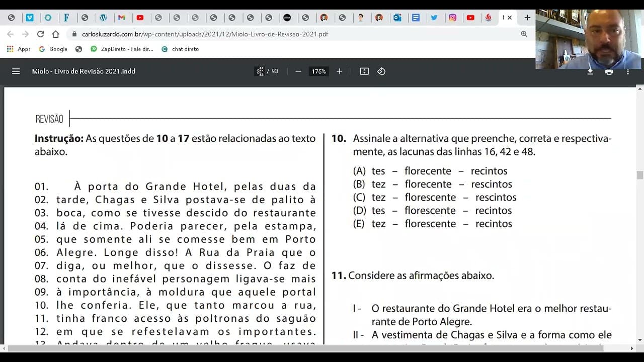Switch to the tab with the F icon
Screen dimensions: 644x362
pyautogui.click(x=66, y=18)
